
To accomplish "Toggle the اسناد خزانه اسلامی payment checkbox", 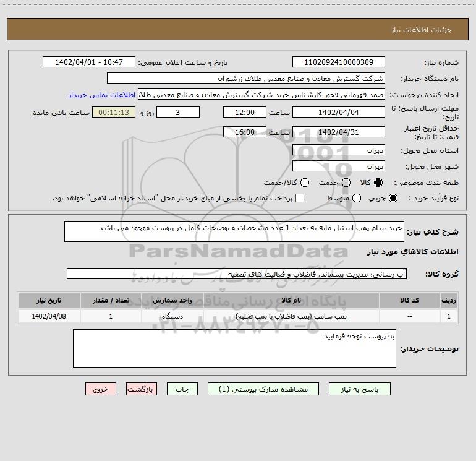I will click(x=300, y=198).
